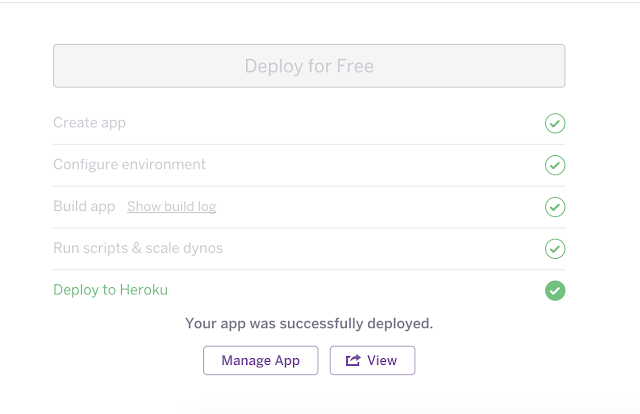This screenshot has height=414, width=640.
Task: Click the Run scripts & scale dynos label
Action: coord(138,248)
